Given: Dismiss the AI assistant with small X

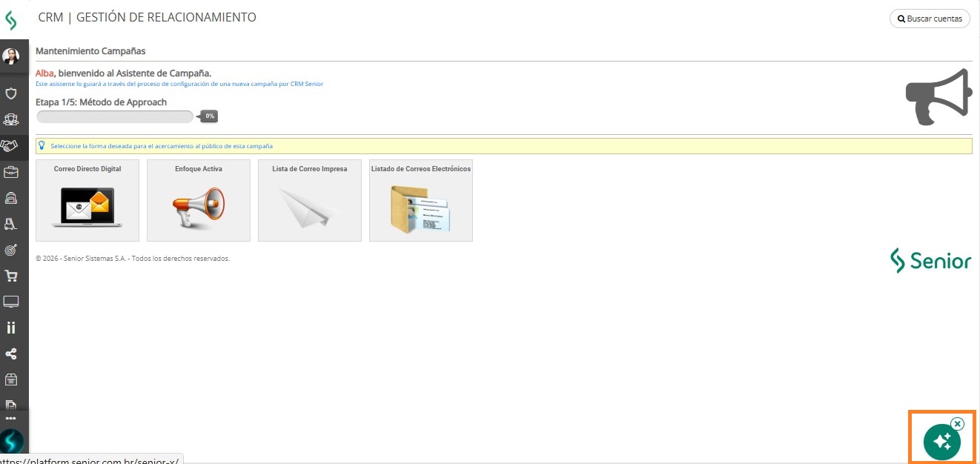Looking at the screenshot, I should (957, 424).
